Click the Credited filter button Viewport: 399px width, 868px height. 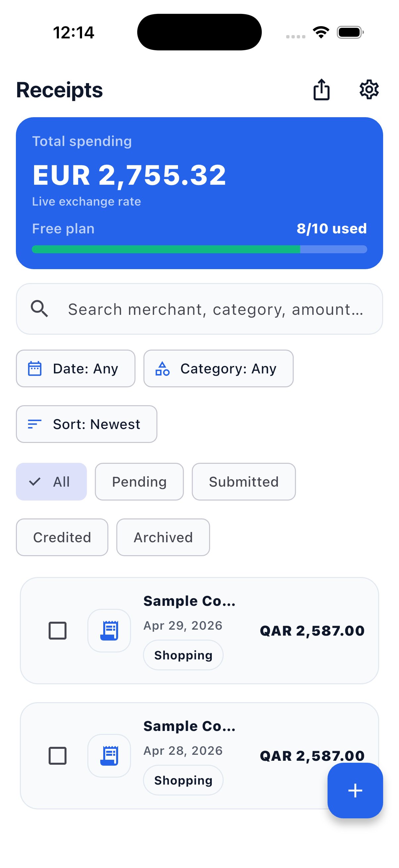(62, 537)
